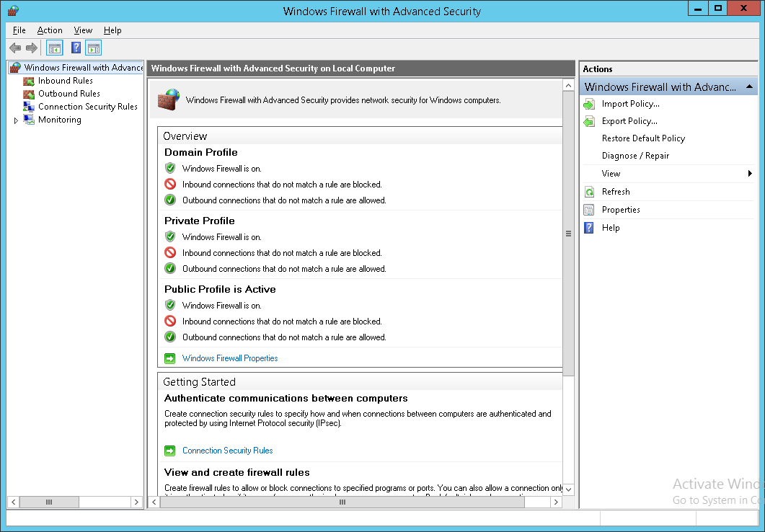Screen dimensions: 765x532
Task: Open the File menu
Action: click(x=19, y=30)
